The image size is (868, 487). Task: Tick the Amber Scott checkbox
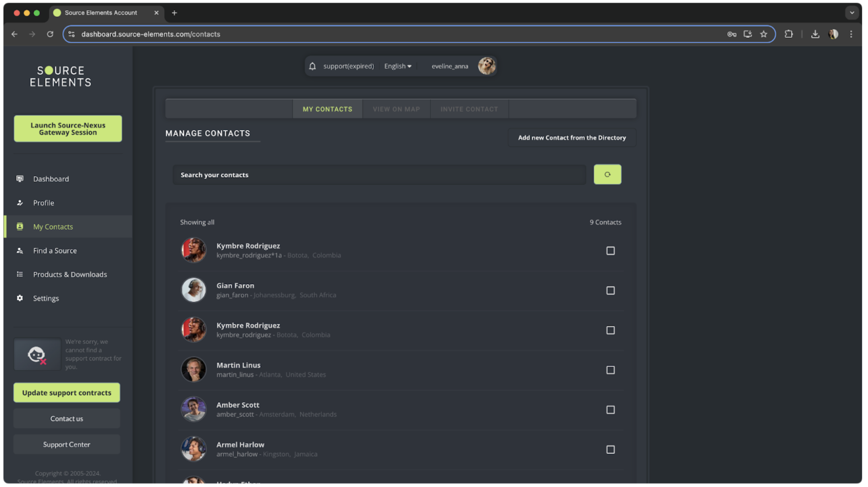(610, 410)
